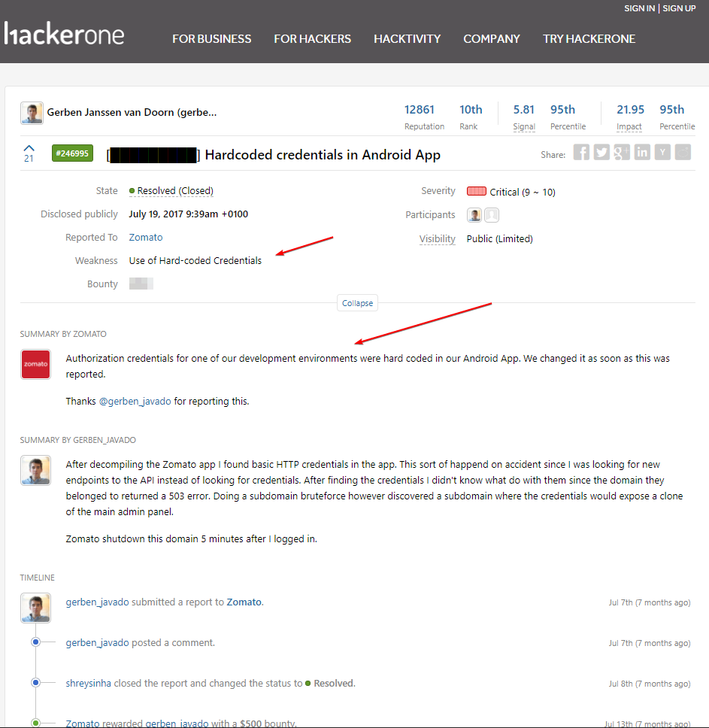Share report on Facebook
This screenshot has width=709, height=728.
tap(581, 152)
